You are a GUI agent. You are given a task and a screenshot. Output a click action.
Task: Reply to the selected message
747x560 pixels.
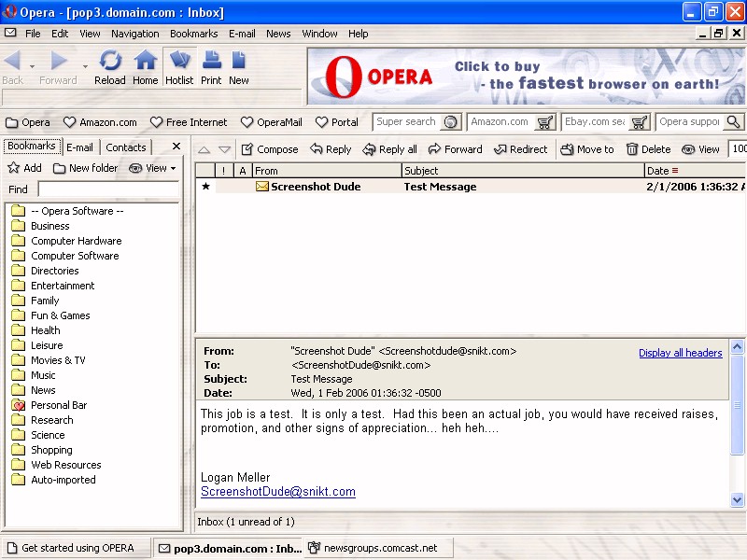(x=331, y=149)
